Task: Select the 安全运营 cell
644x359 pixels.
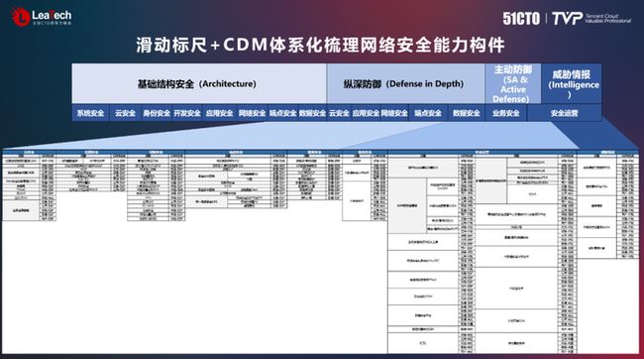Action: click(x=565, y=113)
